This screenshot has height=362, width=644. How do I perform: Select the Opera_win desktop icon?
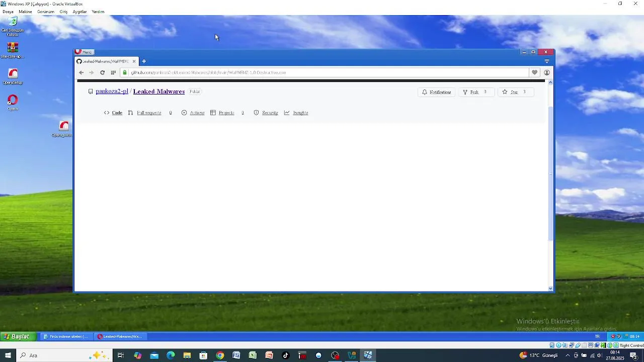pyautogui.click(x=63, y=129)
